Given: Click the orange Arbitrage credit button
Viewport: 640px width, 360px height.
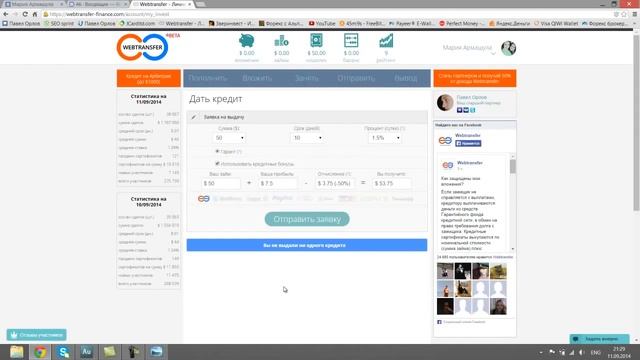Looking at the screenshot, I should tap(149, 78).
